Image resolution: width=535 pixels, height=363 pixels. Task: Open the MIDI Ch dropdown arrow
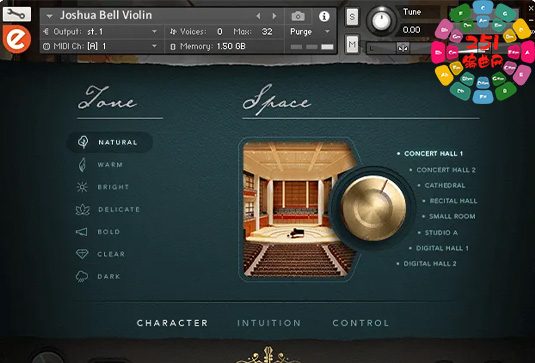tap(154, 46)
